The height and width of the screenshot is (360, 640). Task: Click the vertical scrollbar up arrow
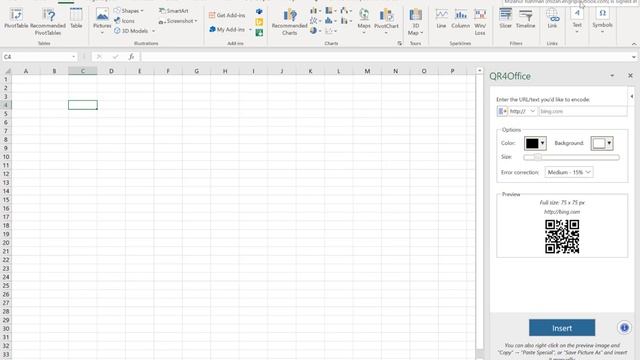point(479,71)
